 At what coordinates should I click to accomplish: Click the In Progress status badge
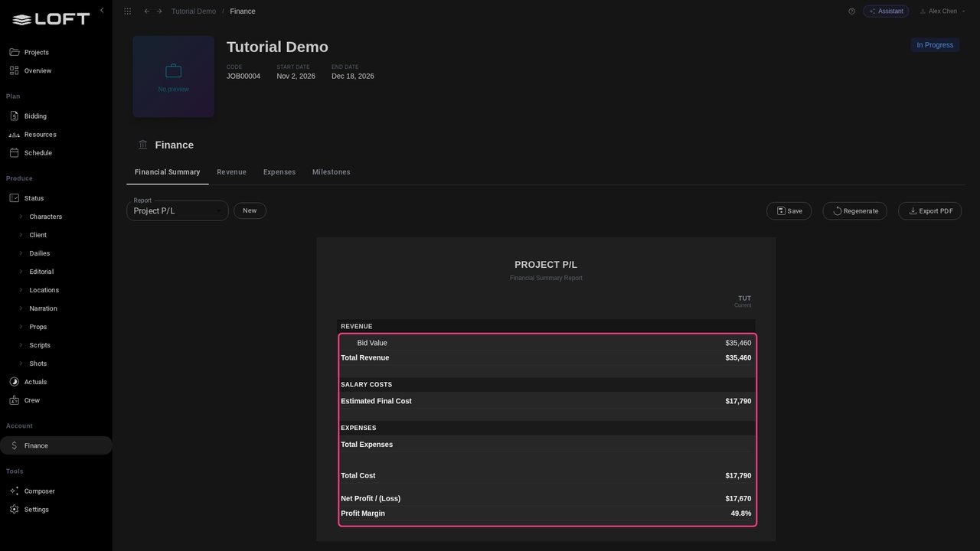pos(935,45)
